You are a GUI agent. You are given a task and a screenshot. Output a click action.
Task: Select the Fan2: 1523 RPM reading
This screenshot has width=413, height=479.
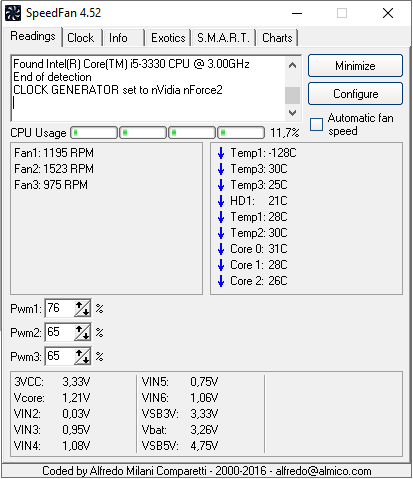pos(54,169)
